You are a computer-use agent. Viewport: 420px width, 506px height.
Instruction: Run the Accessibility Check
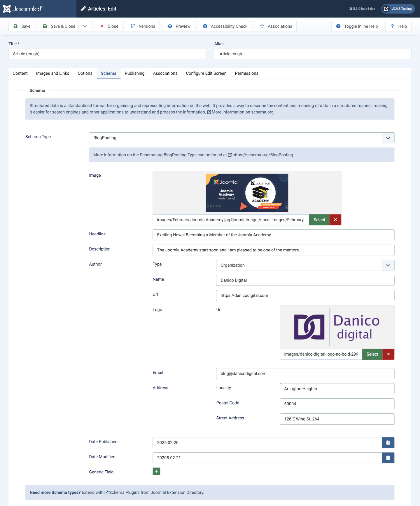point(225,26)
